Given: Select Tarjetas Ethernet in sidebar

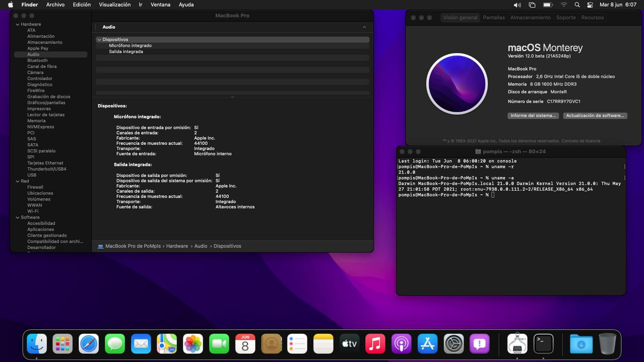Looking at the screenshot, I should (x=45, y=163).
